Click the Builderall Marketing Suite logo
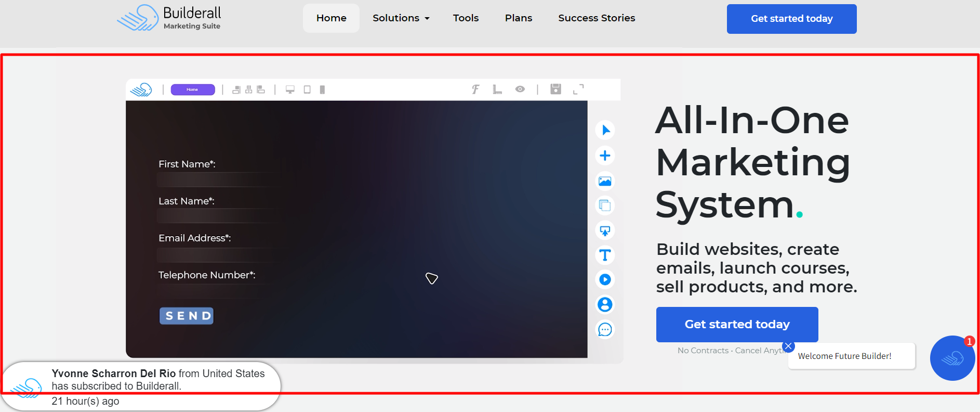The width and height of the screenshot is (980, 412). point(169,18)
